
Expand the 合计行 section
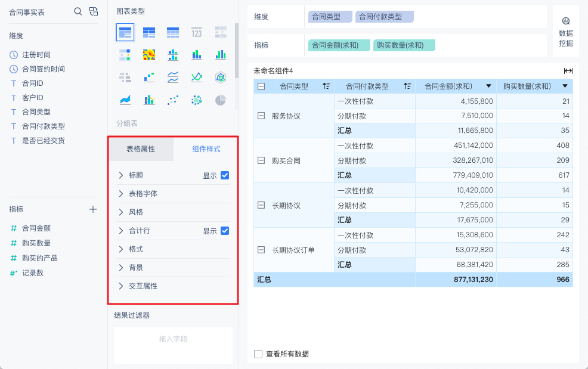pos(120,231)
